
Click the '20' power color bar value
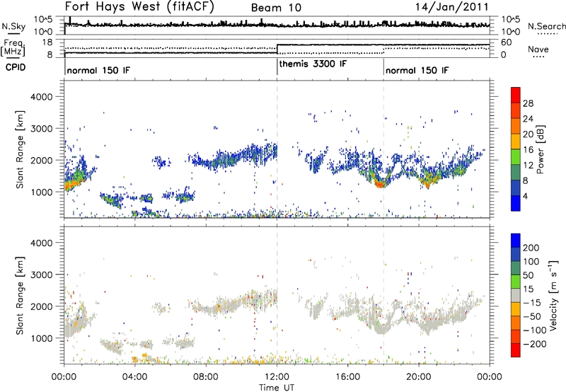(x=528, y=134)
